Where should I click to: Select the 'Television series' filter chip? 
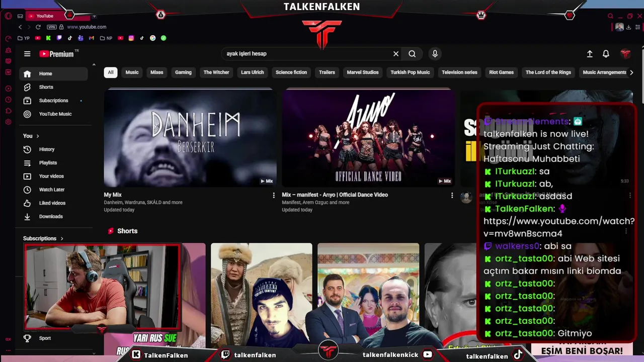coord(459,72)
